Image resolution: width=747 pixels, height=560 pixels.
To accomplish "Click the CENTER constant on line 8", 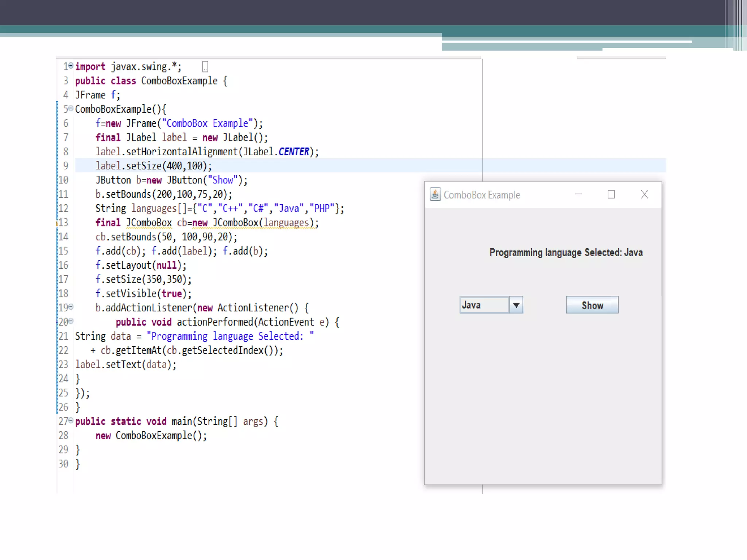I will pos(294,152).
